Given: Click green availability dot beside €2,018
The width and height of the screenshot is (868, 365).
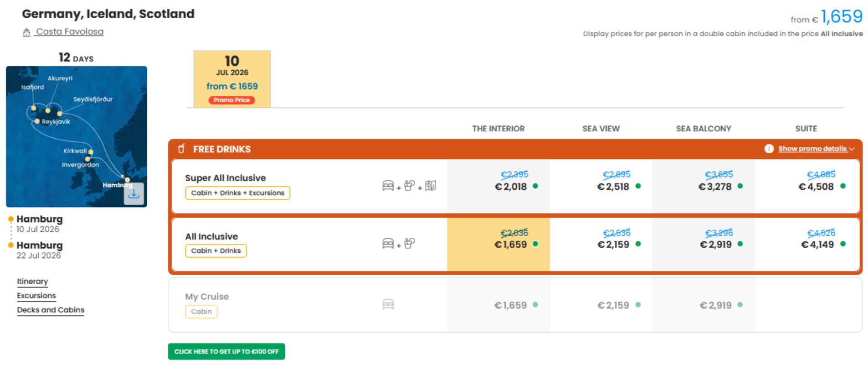Looking at the screenshot, I should pos(535,186).
